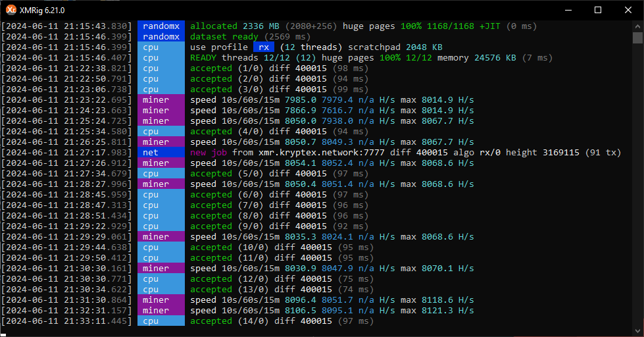Viewport: 644px width, 337px height.
Task: Click the 'accepted (8/0)' line
Action: 280,216
